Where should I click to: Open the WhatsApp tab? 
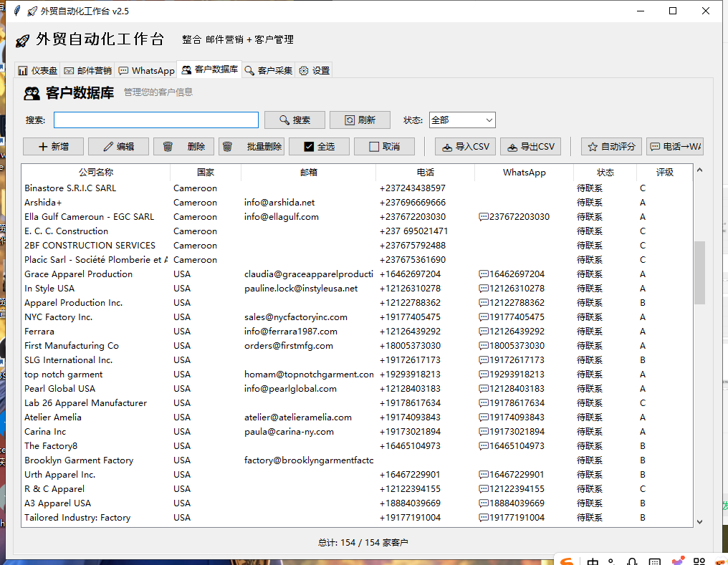point(146,70)
